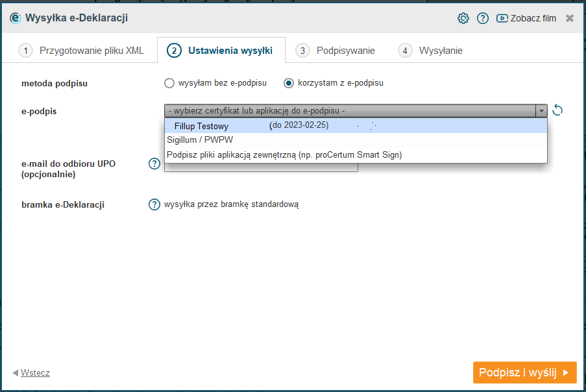Collapse the e-podpis dropdown arrow
This screenshot has width=586, height=392.
pos(541,111)
